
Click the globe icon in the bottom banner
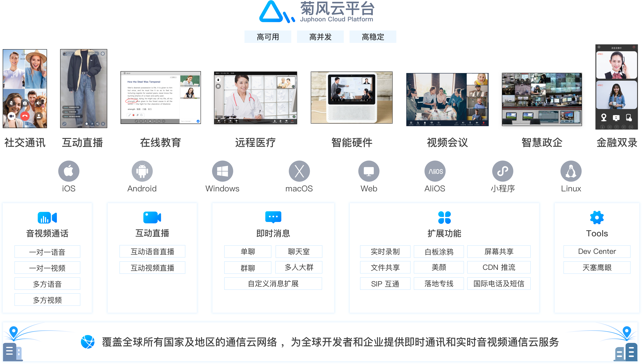point(88,342)
